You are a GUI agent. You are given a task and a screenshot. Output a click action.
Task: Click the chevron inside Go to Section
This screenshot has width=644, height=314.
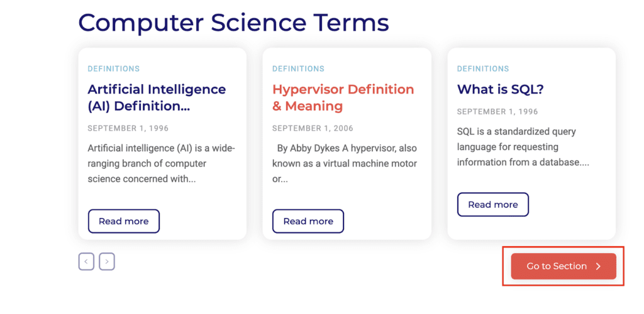598,266
